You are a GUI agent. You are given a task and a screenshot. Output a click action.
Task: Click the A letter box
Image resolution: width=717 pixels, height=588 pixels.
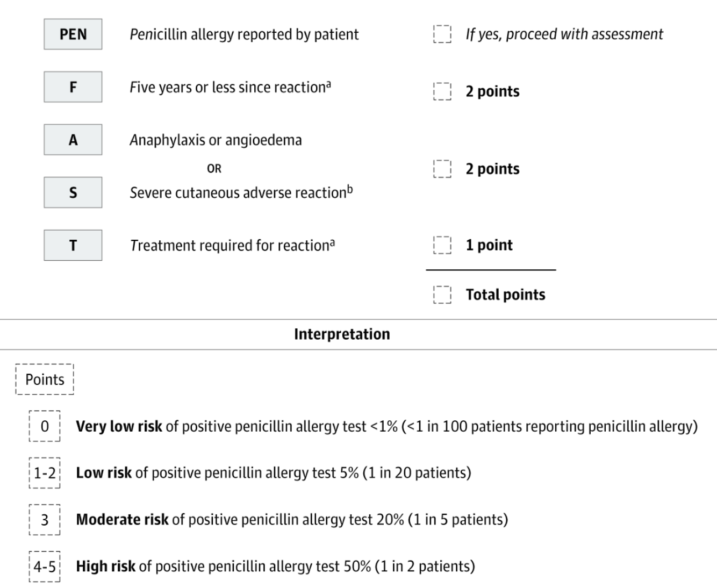coord(73,140)
